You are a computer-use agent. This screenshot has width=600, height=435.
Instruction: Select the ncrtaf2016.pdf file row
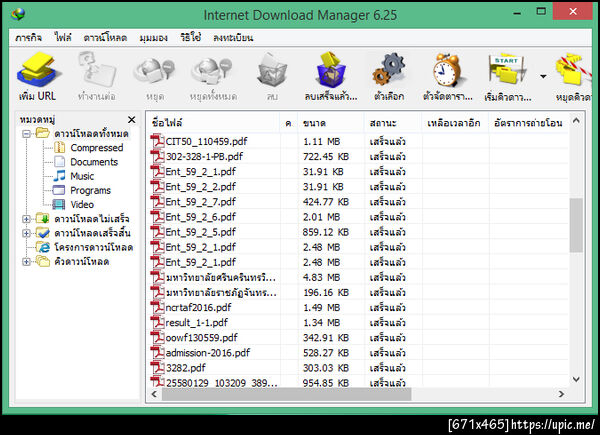tap(358, 308)
